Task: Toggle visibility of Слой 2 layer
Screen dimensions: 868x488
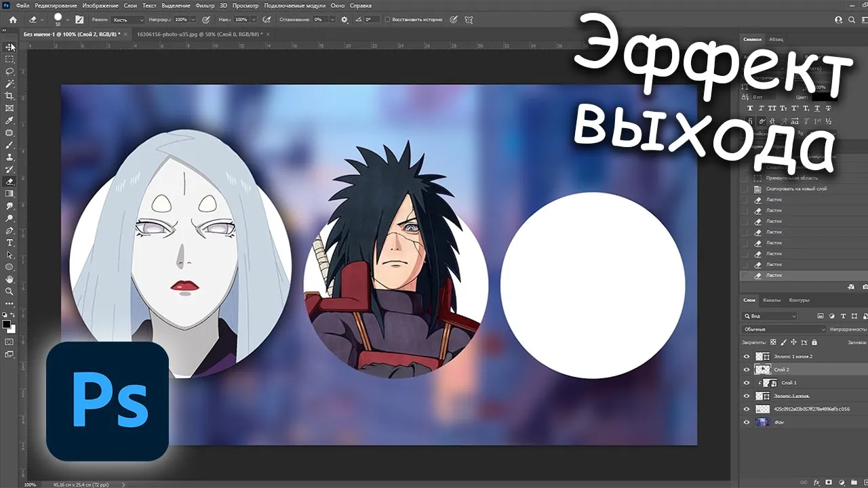Action: (x=747, y=369)
